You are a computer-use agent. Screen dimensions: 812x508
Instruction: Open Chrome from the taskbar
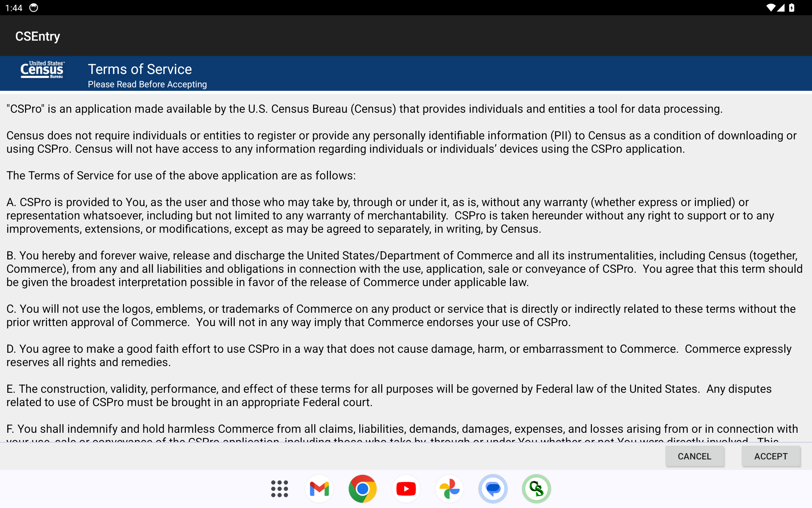(x=362, y=489)
